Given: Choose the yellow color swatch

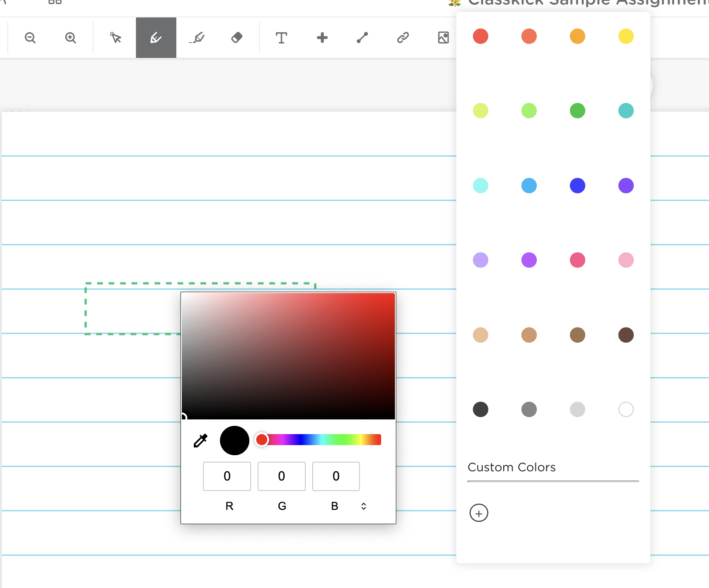Looking at the screenshot, I should (x=626, y=36).
